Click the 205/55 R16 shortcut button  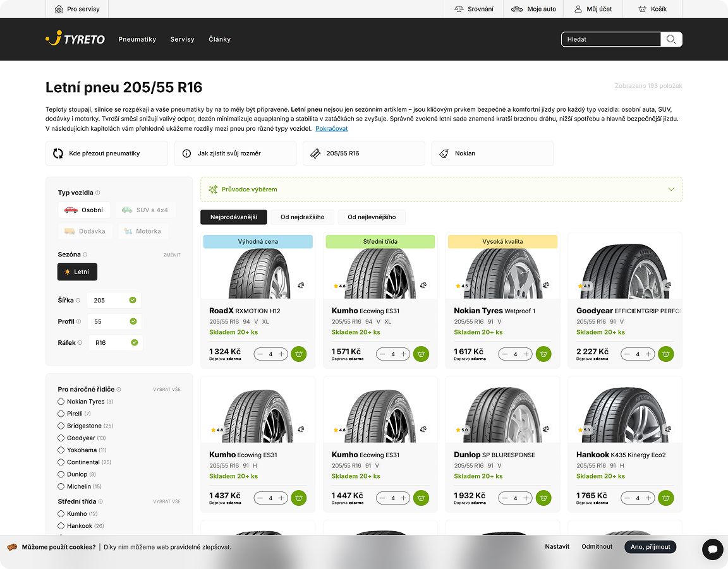[x=363, y=153]
